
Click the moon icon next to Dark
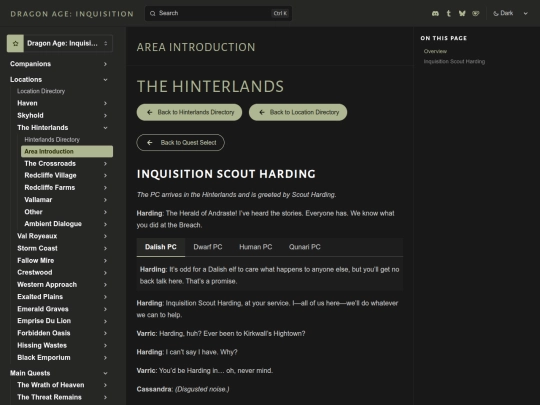496,13
